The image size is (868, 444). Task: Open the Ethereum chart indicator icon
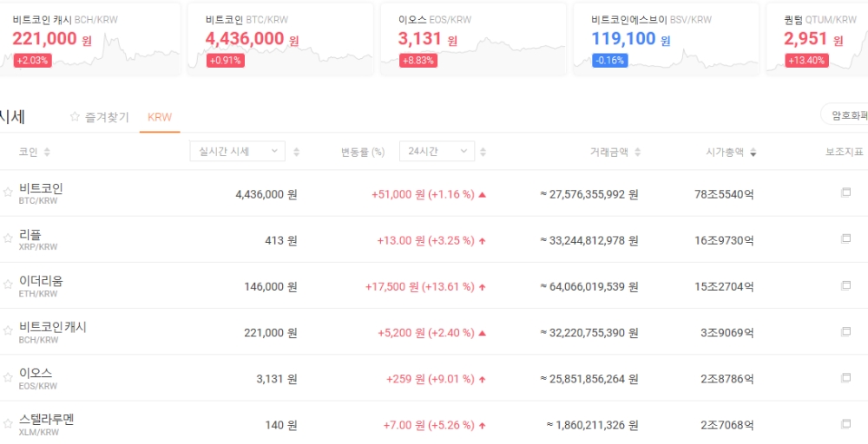click(x=845, y=285)
